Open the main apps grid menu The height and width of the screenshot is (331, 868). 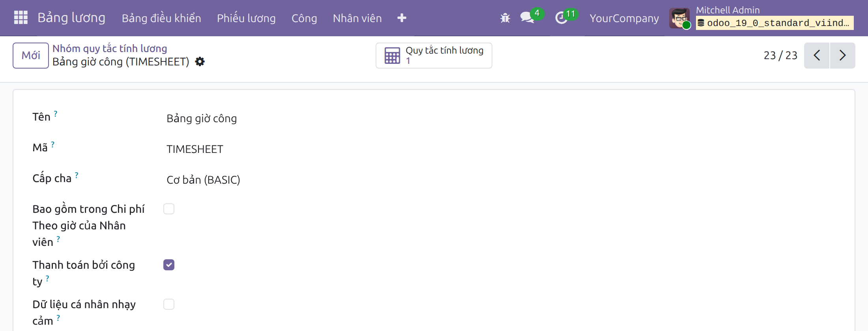21,18
